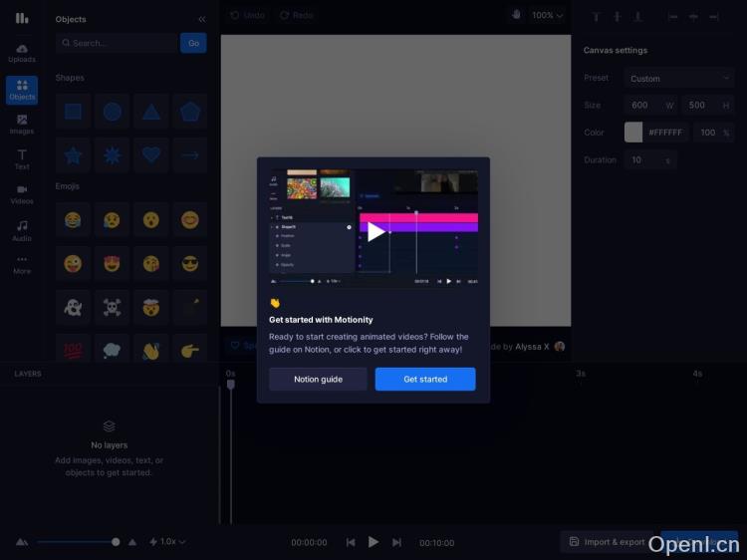Open the 1.0x playback speed dropdown
Image resolution: width=747 pixels, height=560 pixels.
click(x=167, y=542)
